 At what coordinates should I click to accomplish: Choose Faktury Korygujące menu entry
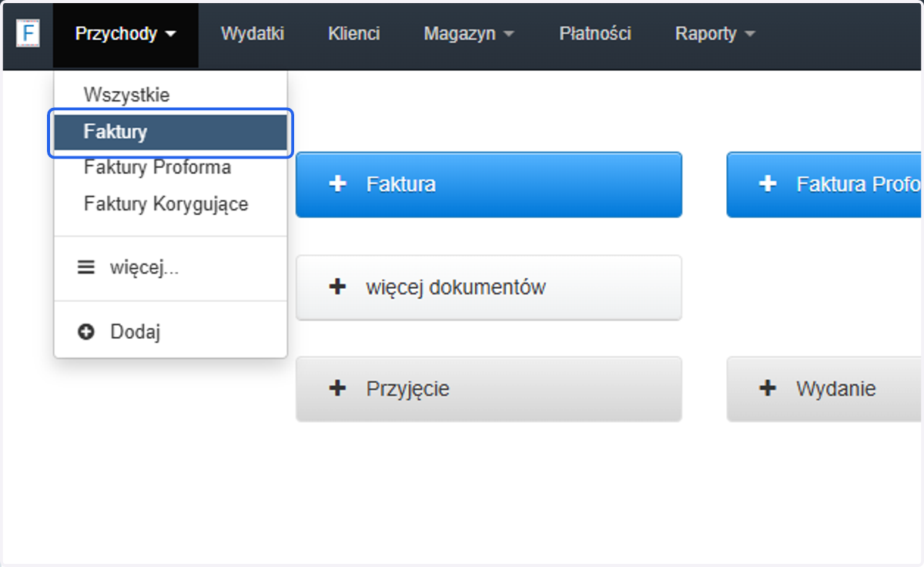click(170, 204)
